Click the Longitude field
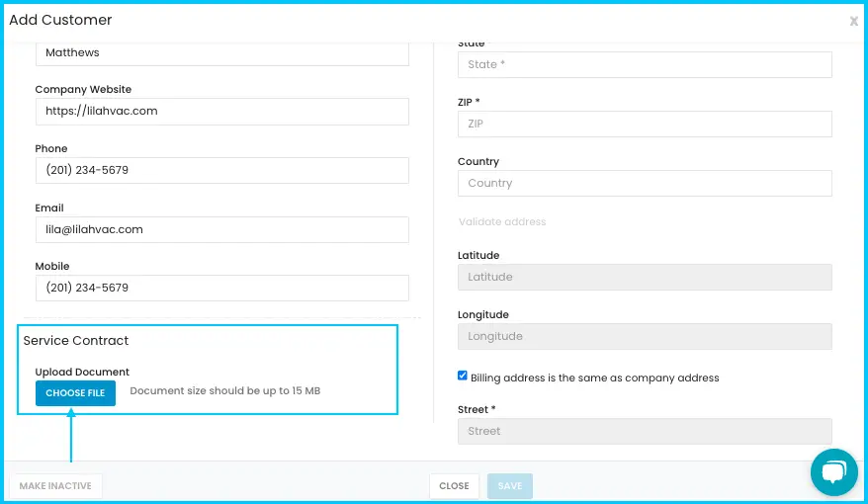This screenshot has width=868, height=504. 645,336
